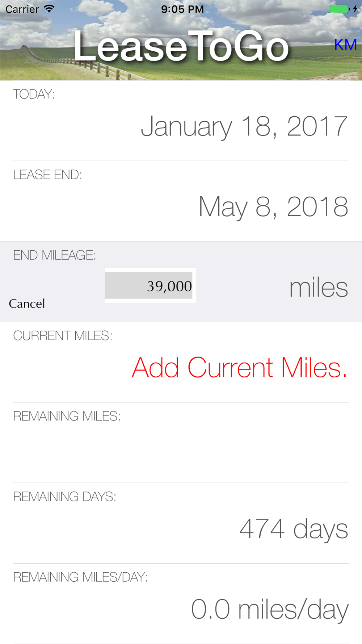Tap the miles unit label
The height and width of the screenshot is (644, 362).
tap(318, 288)
